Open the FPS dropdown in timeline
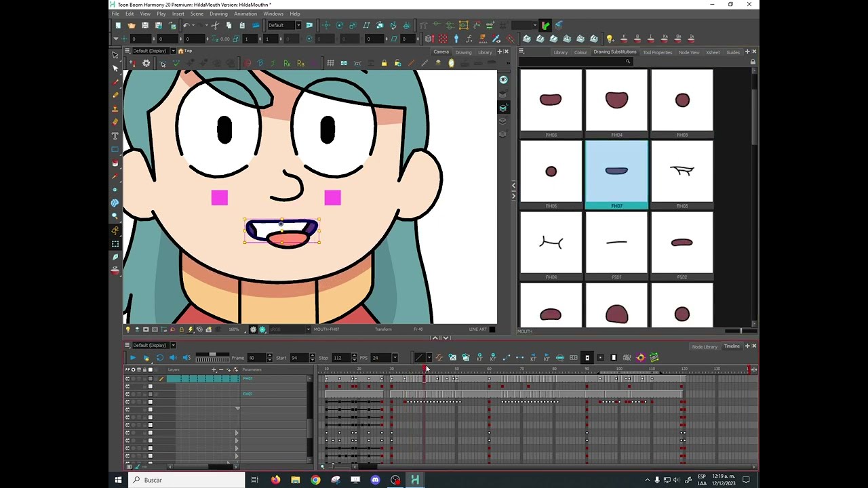 (396, 357)
